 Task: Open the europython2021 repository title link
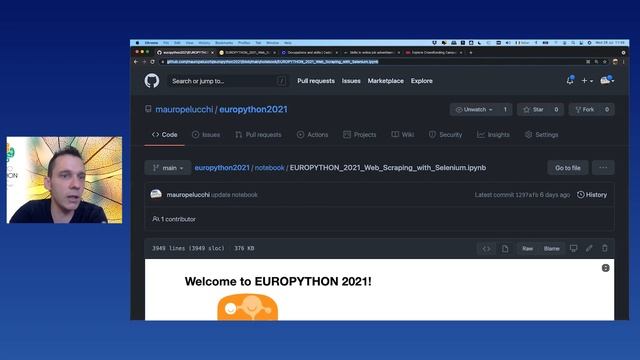tap(253, 109)
